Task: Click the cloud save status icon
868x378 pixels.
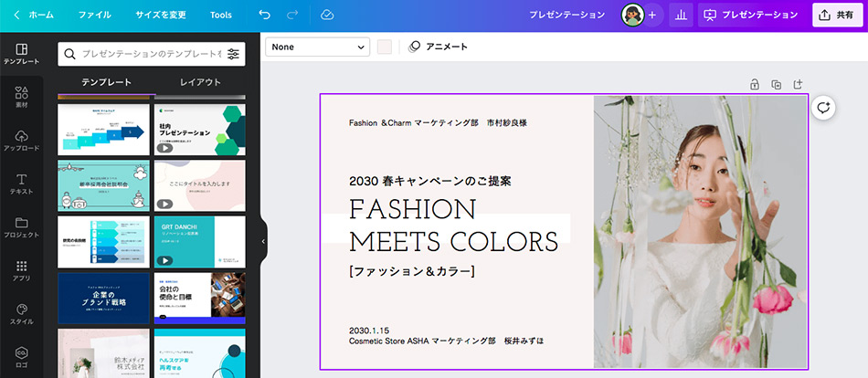Action: pyautogui.click(x=328, y=15)
